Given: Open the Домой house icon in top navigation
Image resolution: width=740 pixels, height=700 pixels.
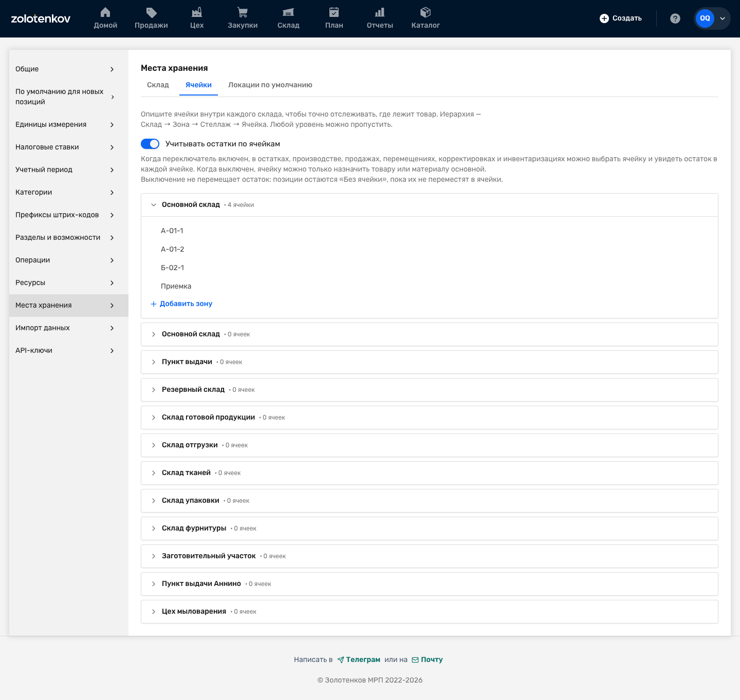Looking at the screenshot, I should click(105, 12).
